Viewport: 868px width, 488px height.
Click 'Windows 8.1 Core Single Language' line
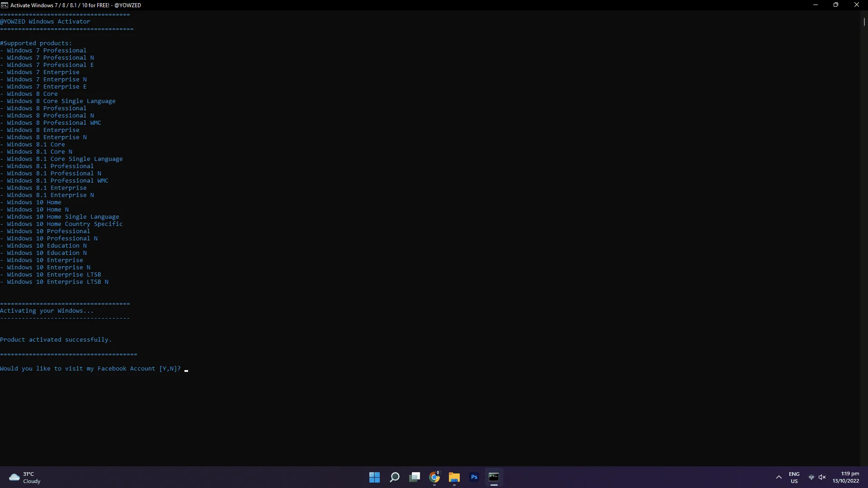[61, 159]
